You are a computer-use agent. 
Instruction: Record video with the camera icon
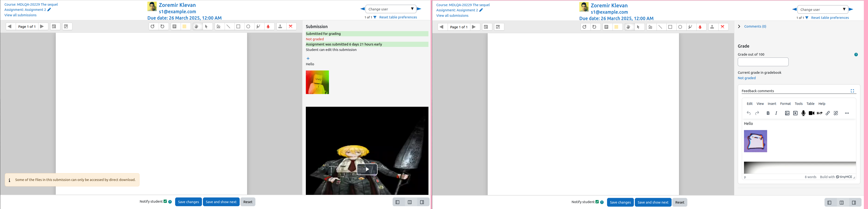click(x=812, y=114)
